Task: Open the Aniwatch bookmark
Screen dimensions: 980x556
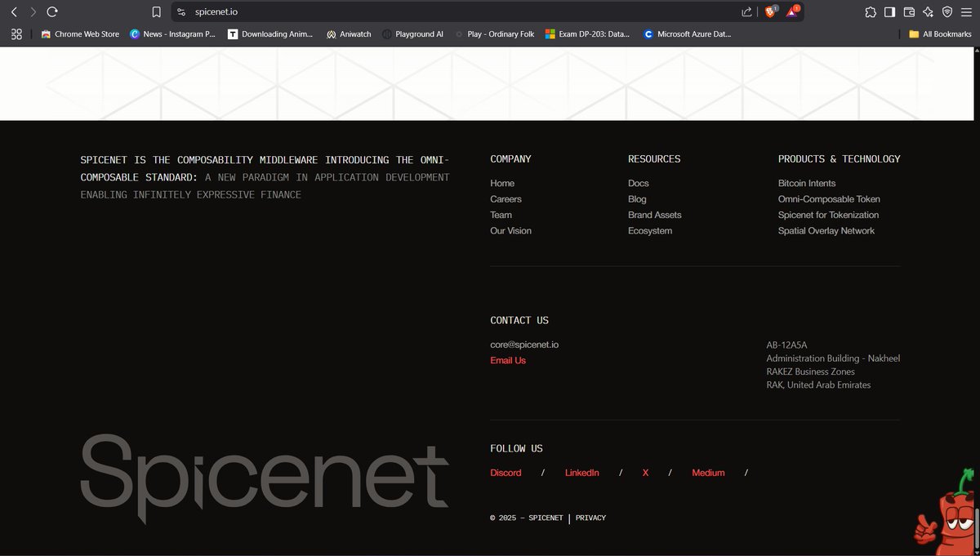Action: 349,34
